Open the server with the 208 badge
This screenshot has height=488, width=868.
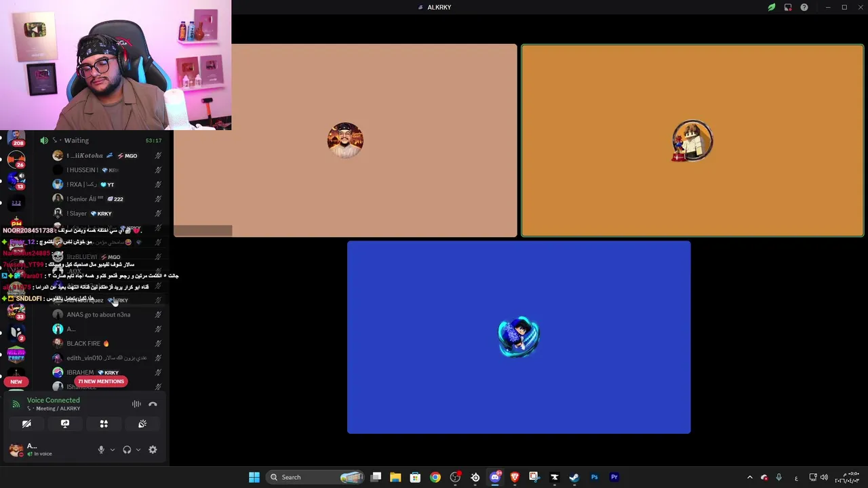pyautogui.click(x=16, y=139)
